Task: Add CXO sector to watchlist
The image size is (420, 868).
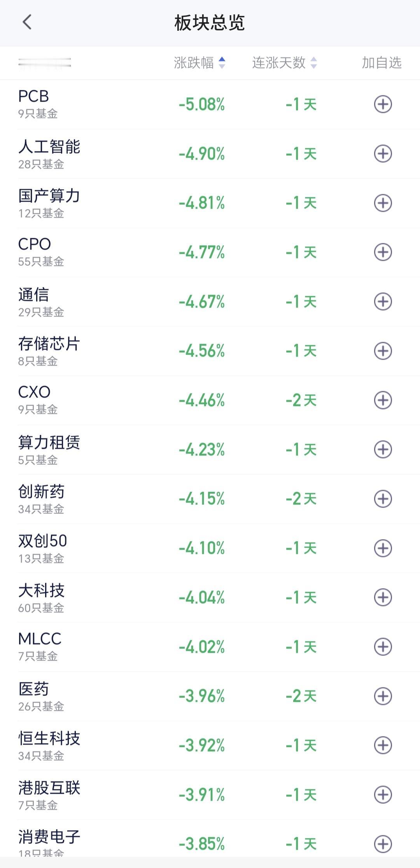Action: (383, 400)
